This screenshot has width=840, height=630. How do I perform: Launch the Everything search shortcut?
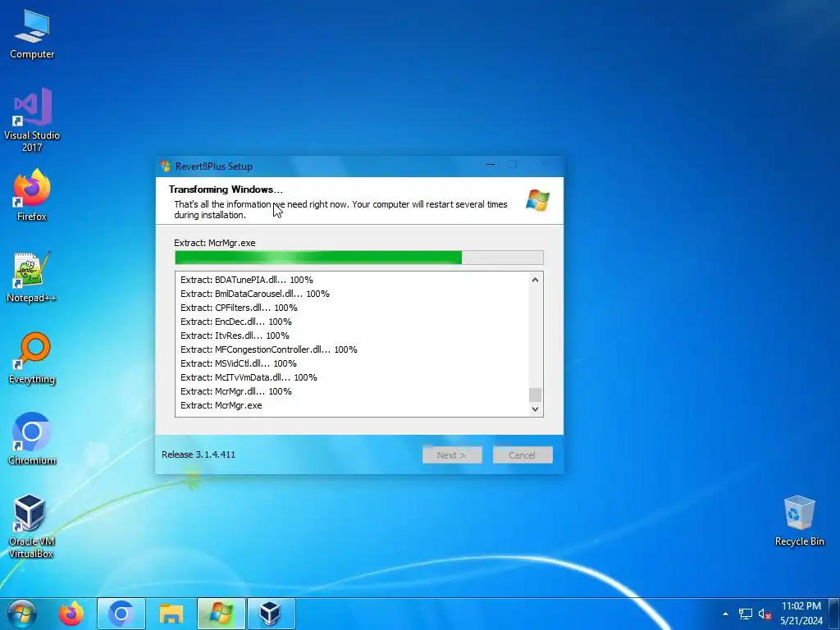[32, 358]
